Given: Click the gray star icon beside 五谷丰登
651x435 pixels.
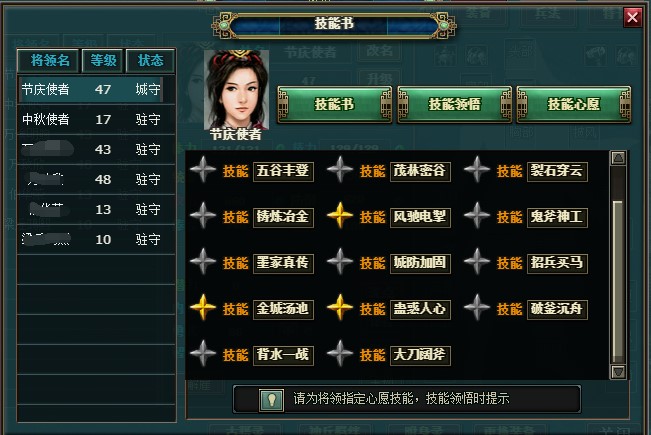Looking at the screenshot, I should (203, 170).
